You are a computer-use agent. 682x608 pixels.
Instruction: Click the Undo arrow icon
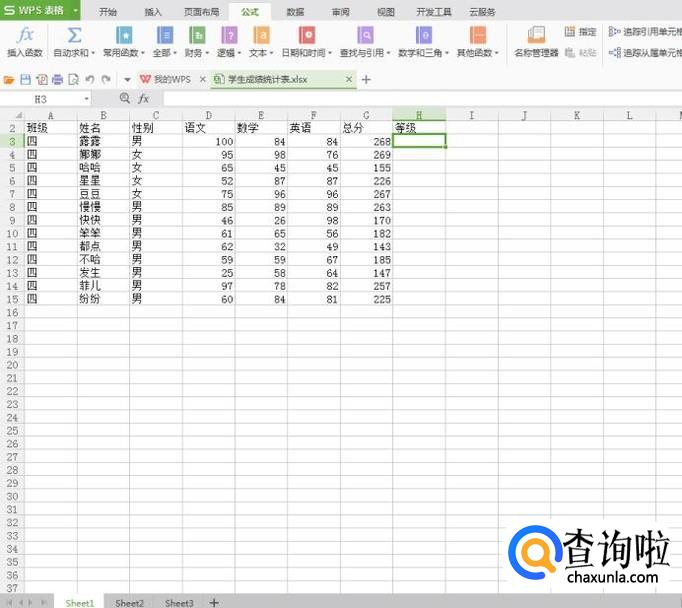click(90, 80)
